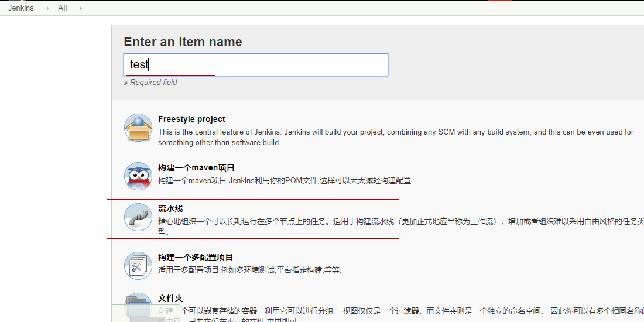644x322 pixels.
Task: Focus the item name input field
Action: [256, 64]
